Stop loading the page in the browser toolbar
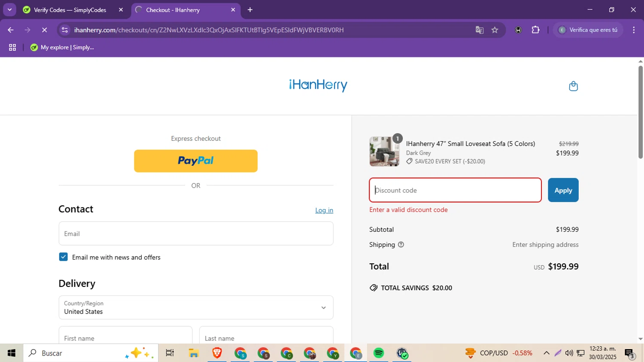The height and width of the screenshot is (362, 644). pyautogui.click(x=44, y=30)
